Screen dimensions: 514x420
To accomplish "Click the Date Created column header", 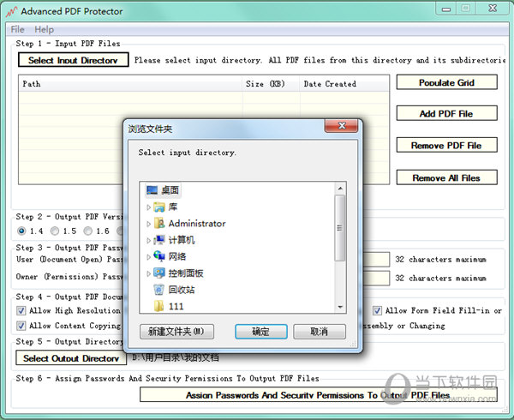I will (344, 84).
